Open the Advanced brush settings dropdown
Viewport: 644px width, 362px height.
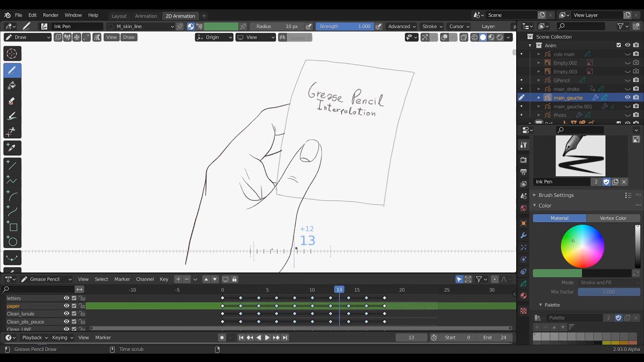401,27
